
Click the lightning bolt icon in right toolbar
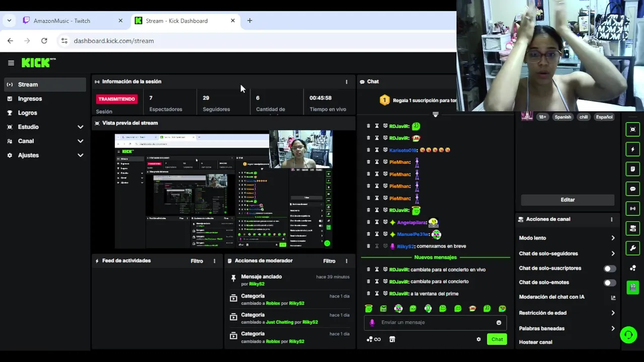pos(633,149)
